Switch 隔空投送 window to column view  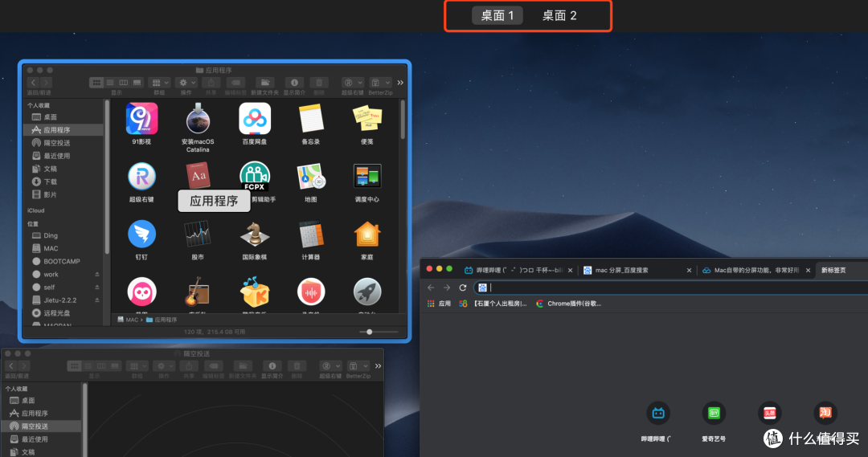click(x=101, y=365)
